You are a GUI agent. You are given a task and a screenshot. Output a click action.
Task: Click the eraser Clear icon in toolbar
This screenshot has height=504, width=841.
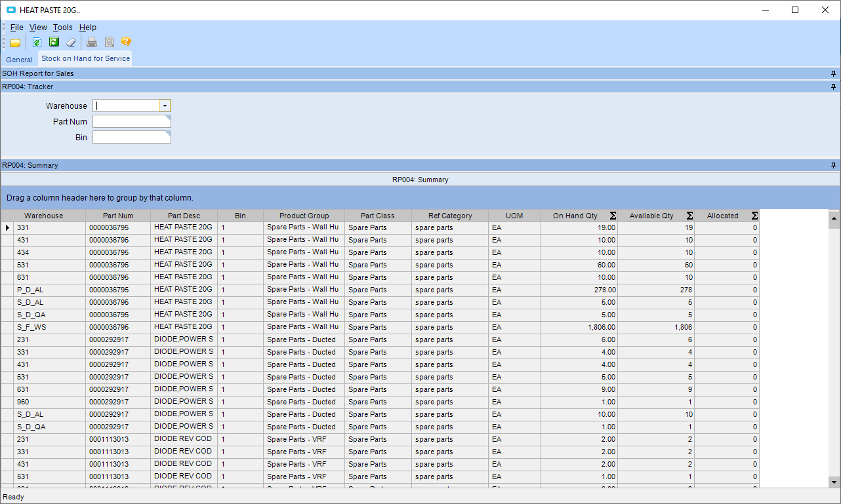pyautogui.click(x=72, y=43)
